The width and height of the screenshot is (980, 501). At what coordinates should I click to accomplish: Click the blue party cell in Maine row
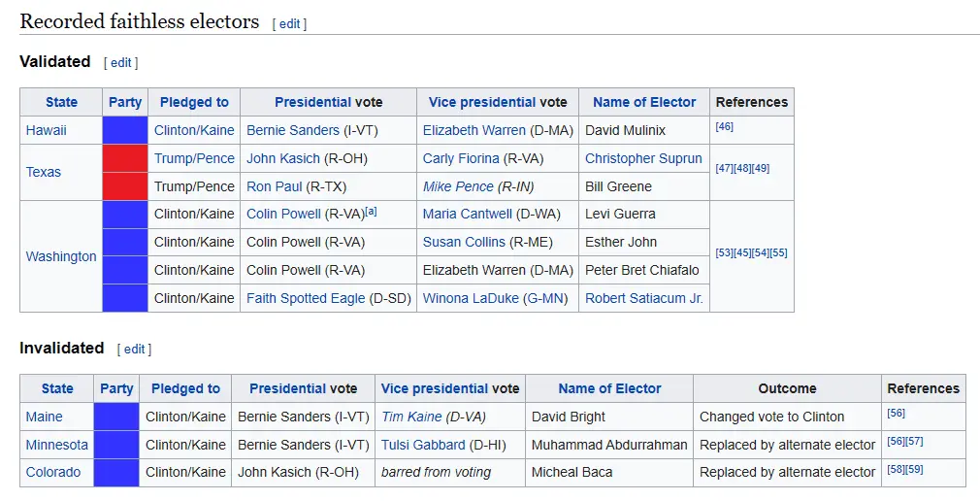(116, 417)
